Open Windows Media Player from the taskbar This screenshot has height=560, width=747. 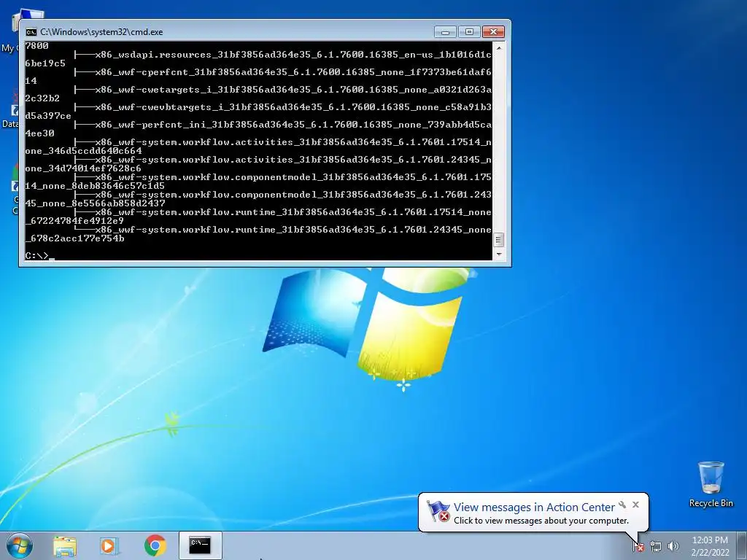pyautogui.click(x=109, y=546)
